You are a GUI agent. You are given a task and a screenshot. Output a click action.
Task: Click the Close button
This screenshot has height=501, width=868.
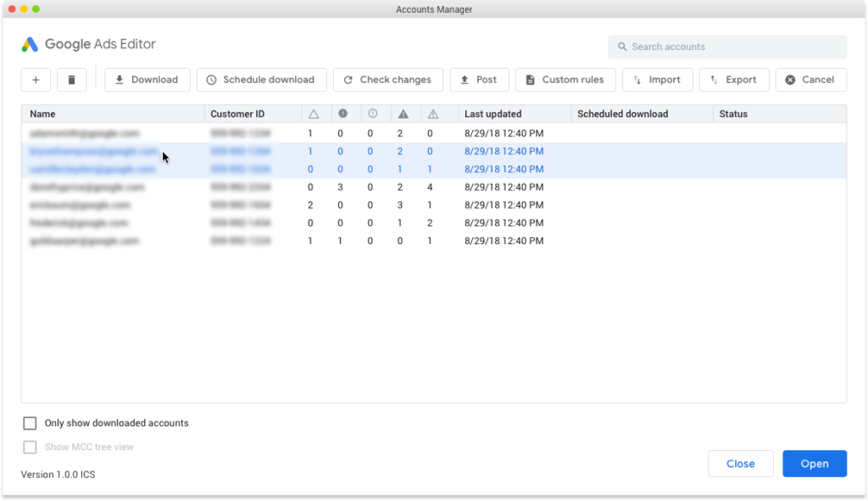click(741, 464)
